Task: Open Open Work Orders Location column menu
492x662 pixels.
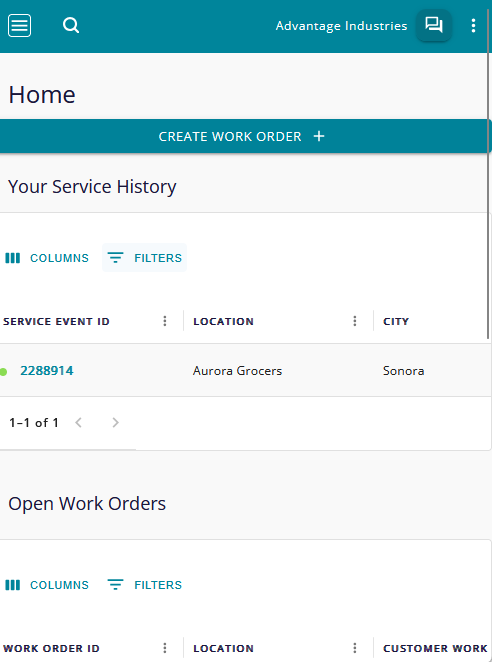Action: [355, 648]
